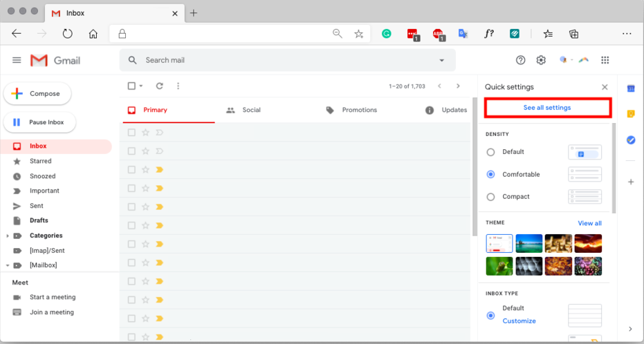Open the Google apps grid icon
Screen dimensions: 644x344
(x=605, y=60)
